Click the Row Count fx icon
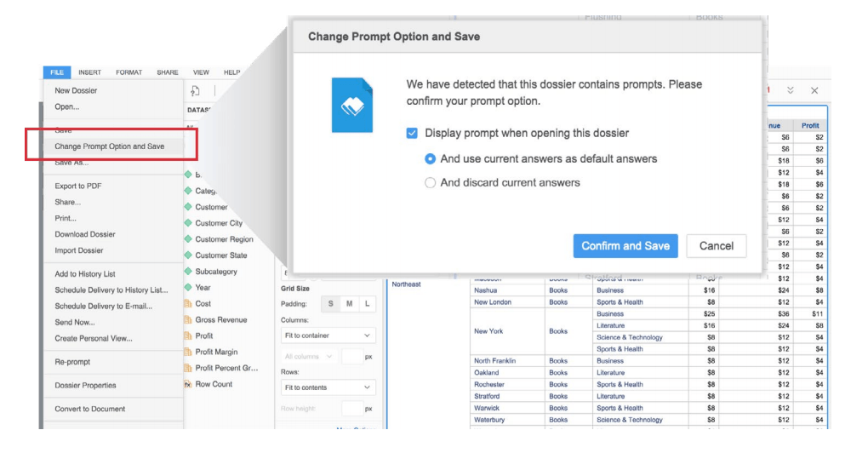Viewport: 868px width, 453px height. [188, 384]
